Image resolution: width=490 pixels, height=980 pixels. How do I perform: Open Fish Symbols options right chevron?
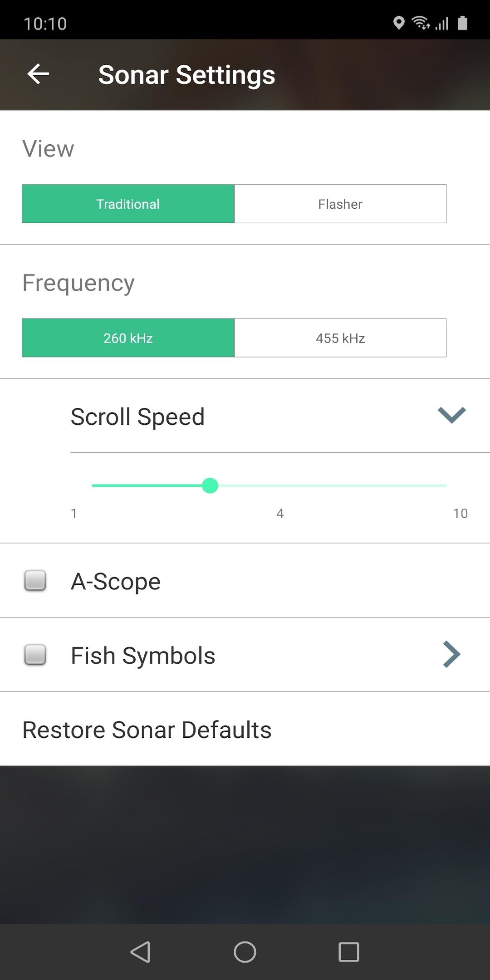pos(451,654)
